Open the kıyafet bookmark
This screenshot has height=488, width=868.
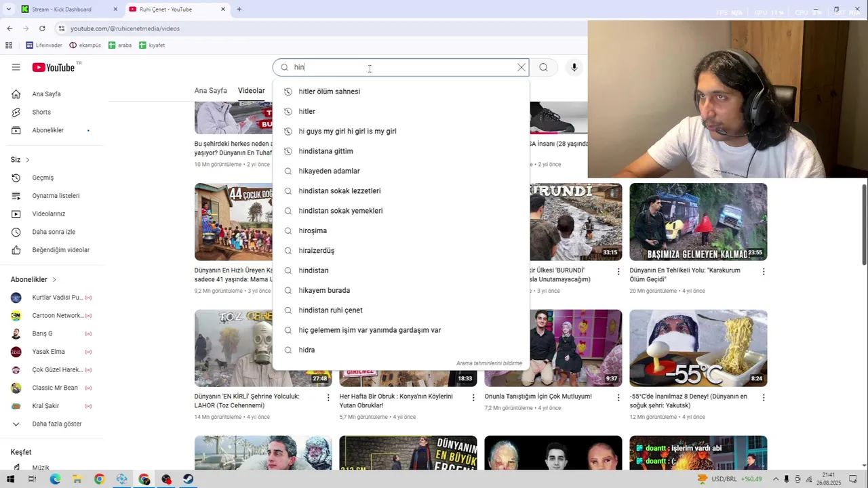pos(152,45)
